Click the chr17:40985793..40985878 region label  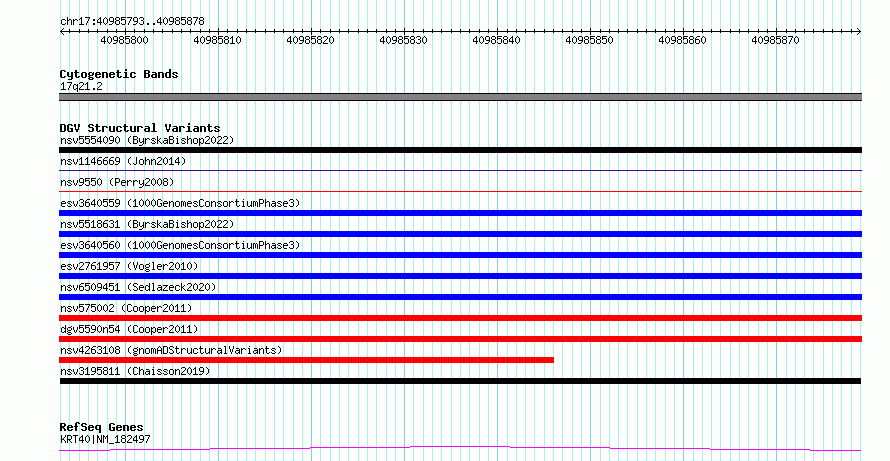point(132,22)
